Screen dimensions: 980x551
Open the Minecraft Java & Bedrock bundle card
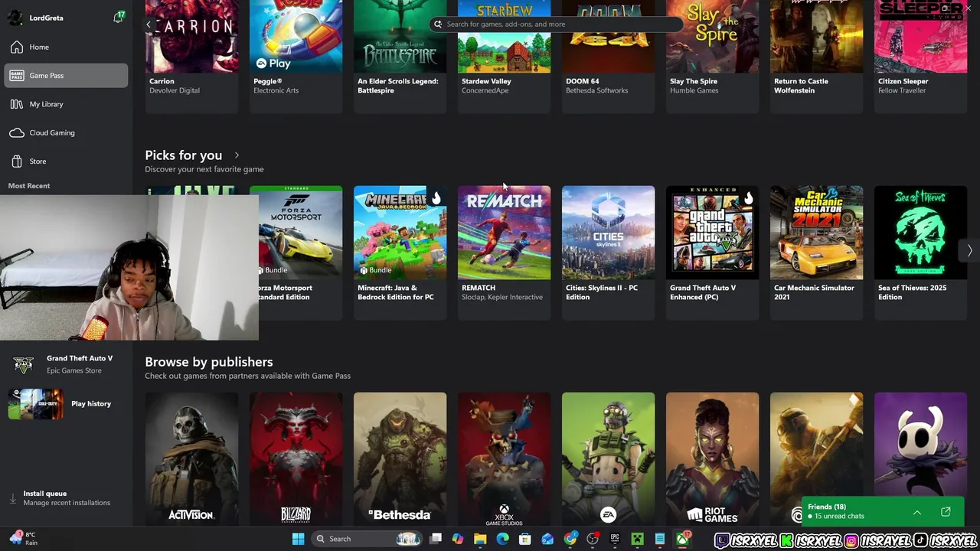(x=400, y=251)
